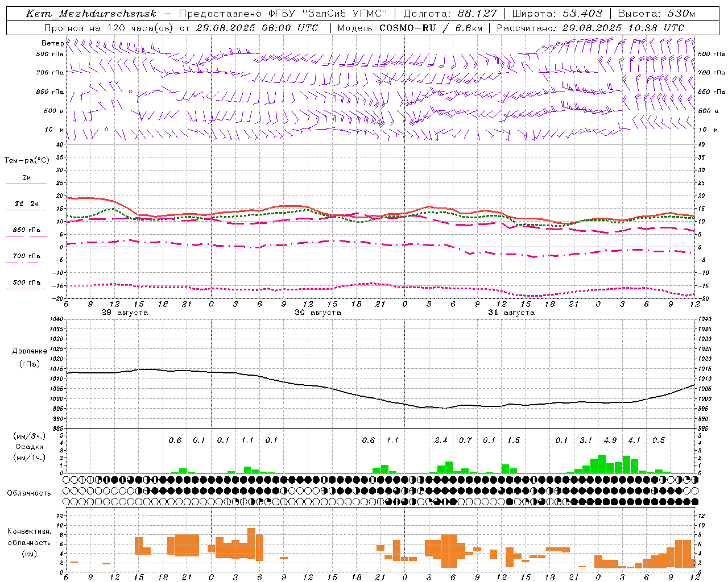Click the 1.5 precipitation value
This screenshot has width=728, height=582.
(x=514, y=440)
